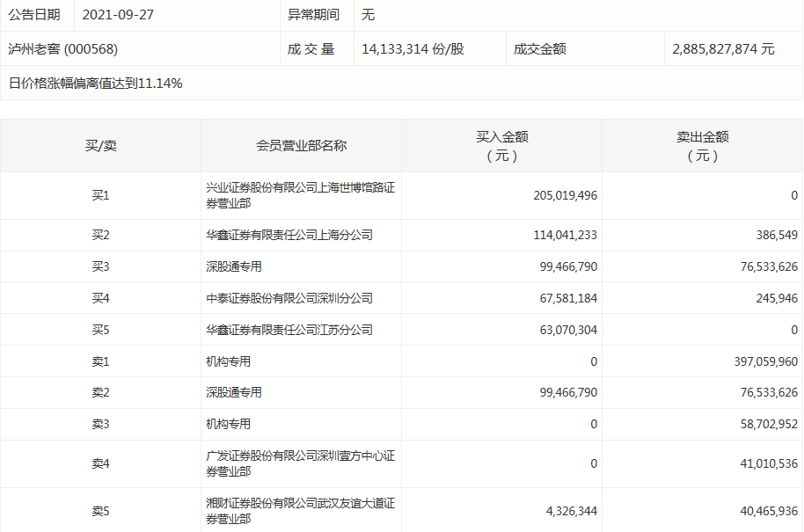Select the 买5 row label
804x532 pixels.
coord(100,330)
